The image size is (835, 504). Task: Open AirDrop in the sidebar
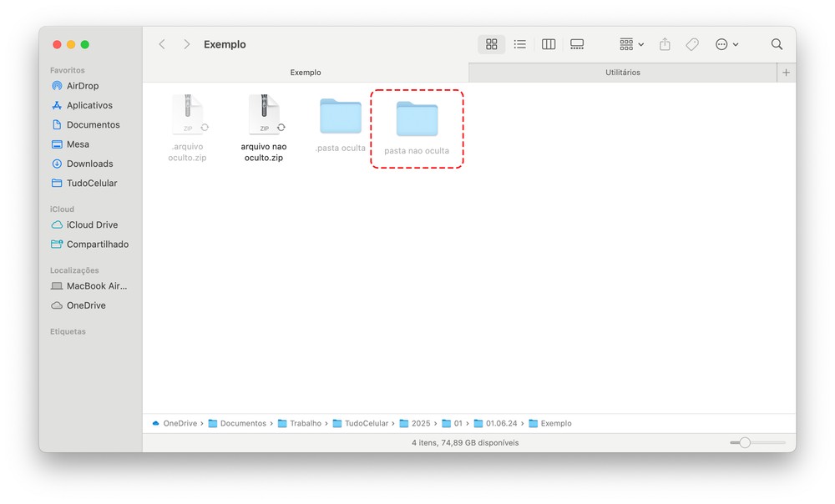tap(82, 86)
